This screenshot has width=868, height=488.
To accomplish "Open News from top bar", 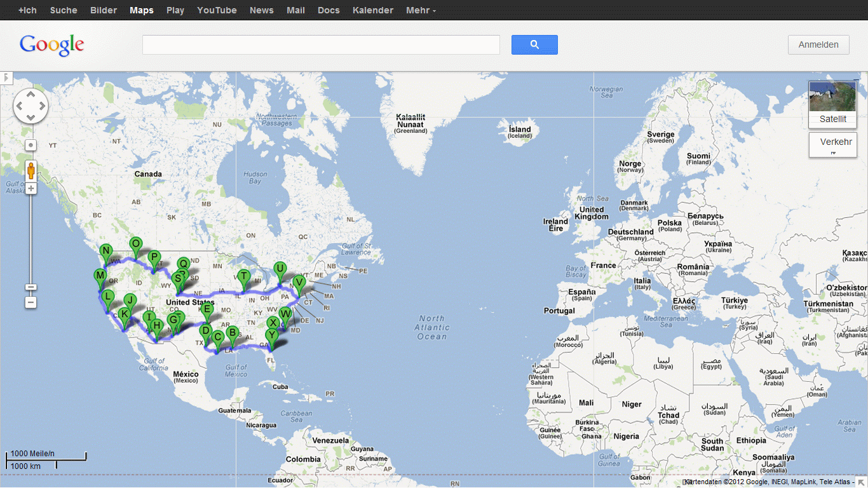I will pyautogui.click(x=262, y=10).
